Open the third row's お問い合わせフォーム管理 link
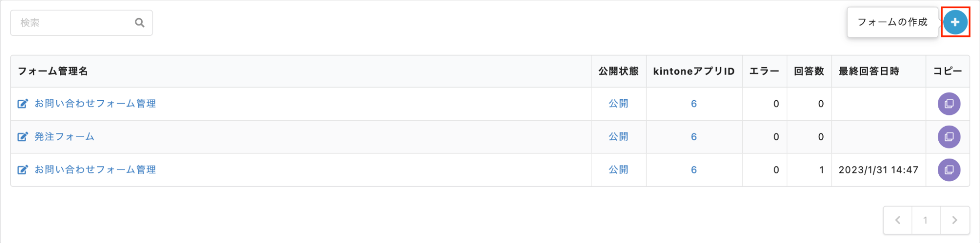 [95, 170]
